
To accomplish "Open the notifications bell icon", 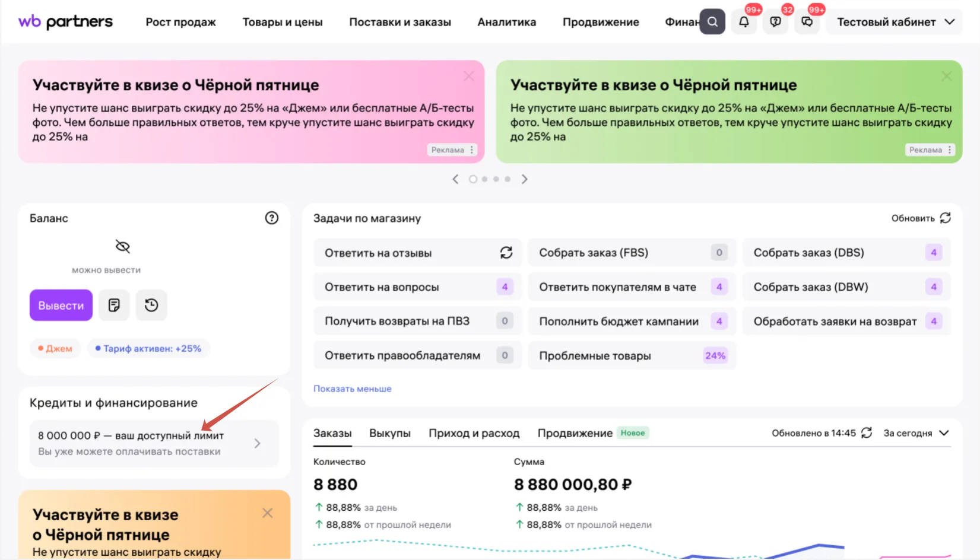I will (x=744, y=22).
